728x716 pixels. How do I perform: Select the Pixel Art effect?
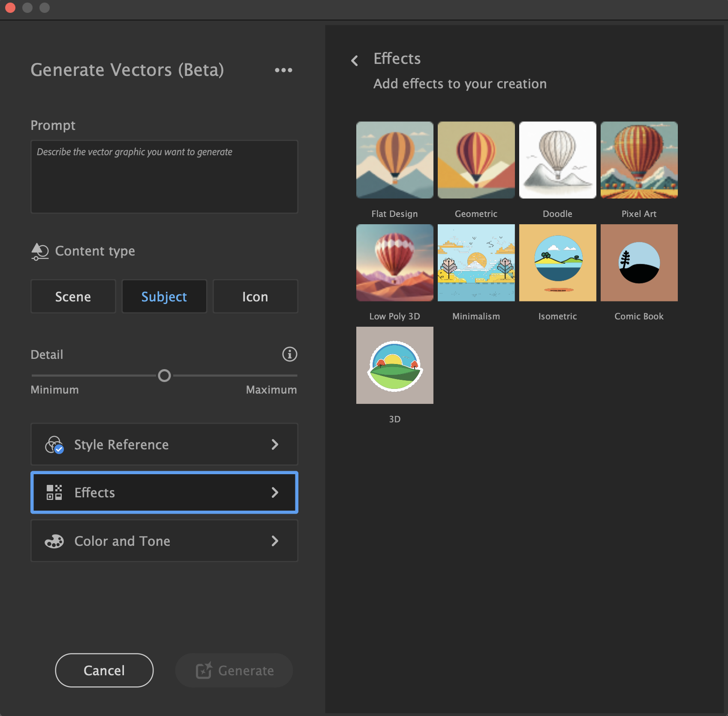coord(639,160)
